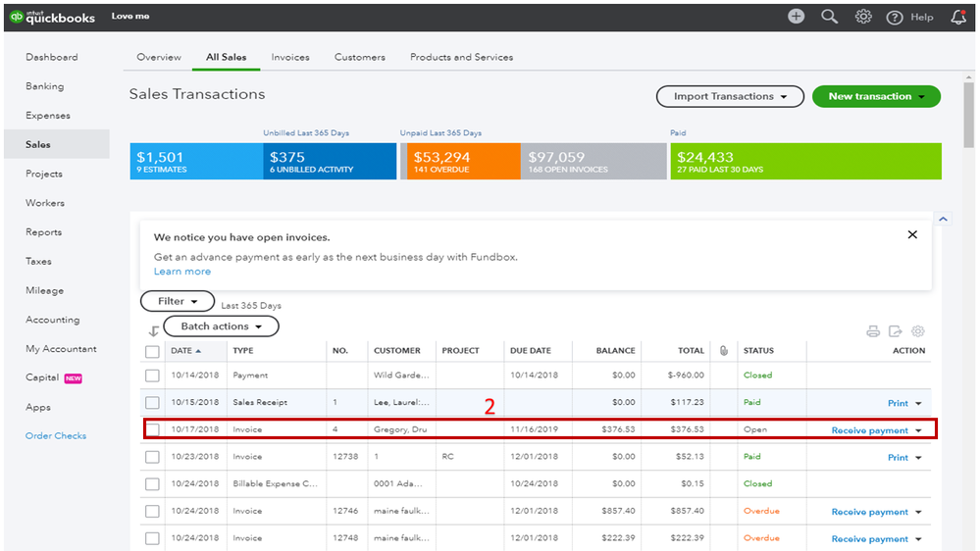Select the orange Overdue money bar segment
Image resolution: width=980 pixels, height=551 pixels.
pyautogui.click(x=459, y=162)
